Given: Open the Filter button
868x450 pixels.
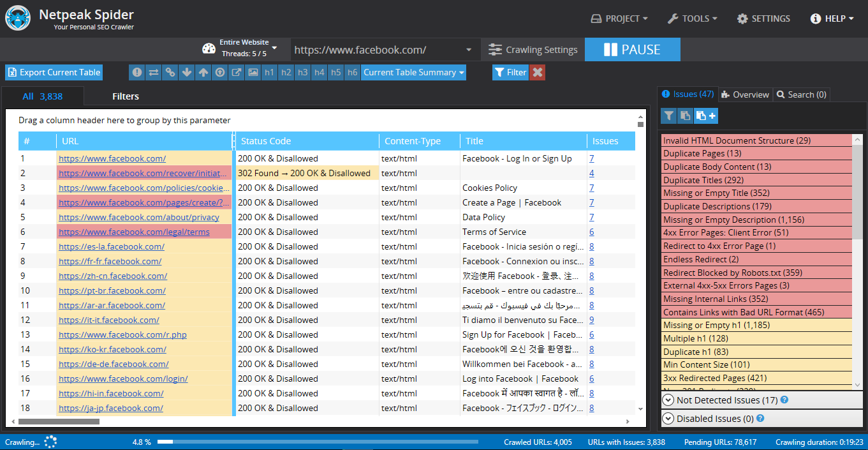Looking at the screenshot, I should 510,72.
